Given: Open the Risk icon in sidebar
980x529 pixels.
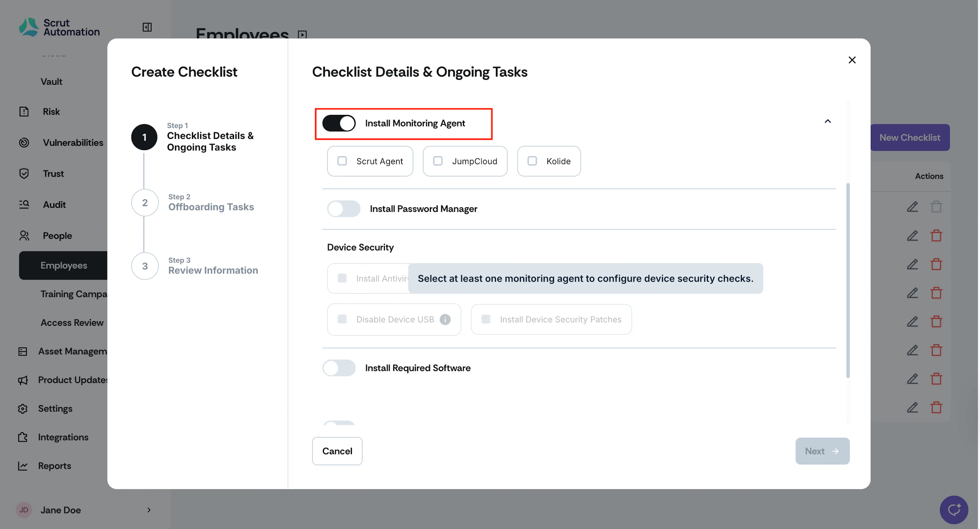Looking at the screenshot, I should point(24,112).
